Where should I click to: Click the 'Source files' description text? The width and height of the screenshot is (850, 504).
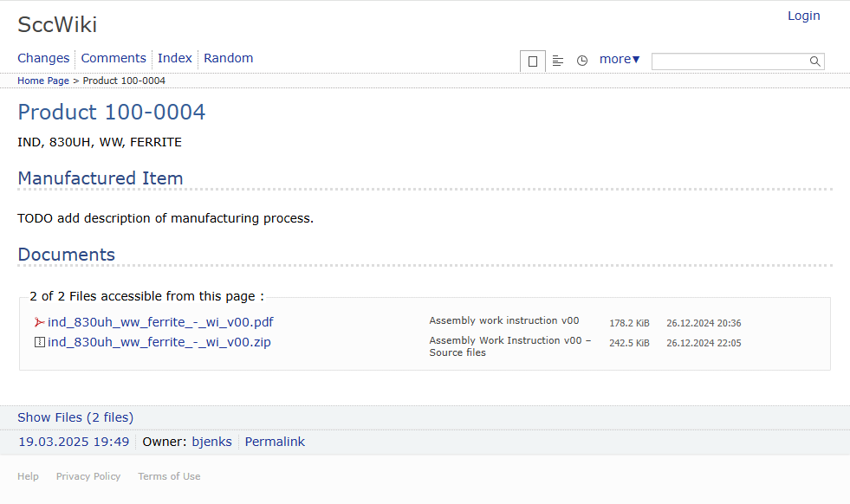coord(457,352)
